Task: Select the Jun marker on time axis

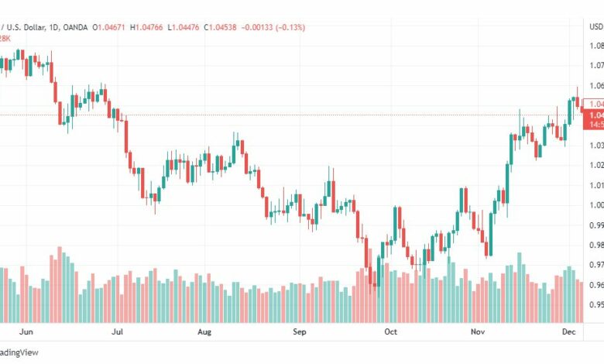Action: pos(26,331)
